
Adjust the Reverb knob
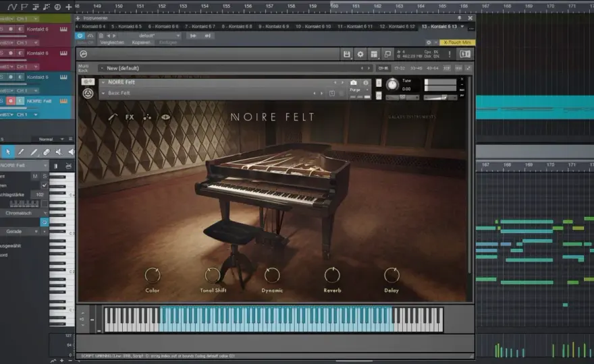tap(332, 275)
